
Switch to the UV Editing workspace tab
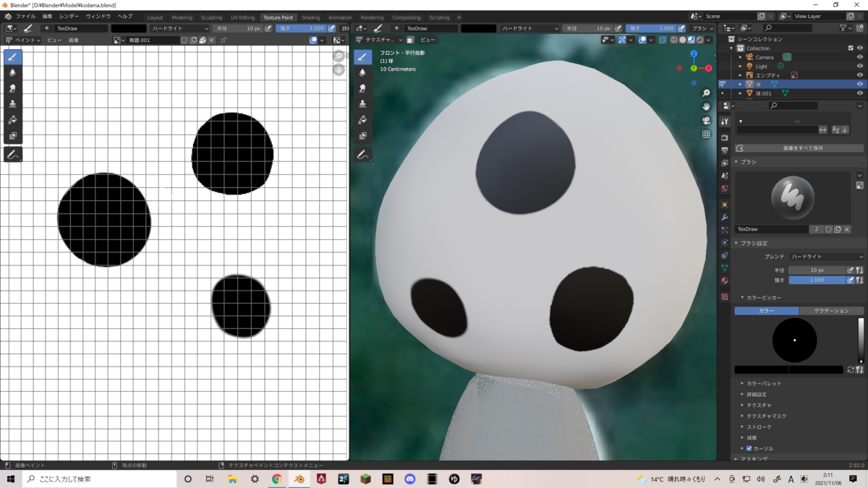coord(243,17)
